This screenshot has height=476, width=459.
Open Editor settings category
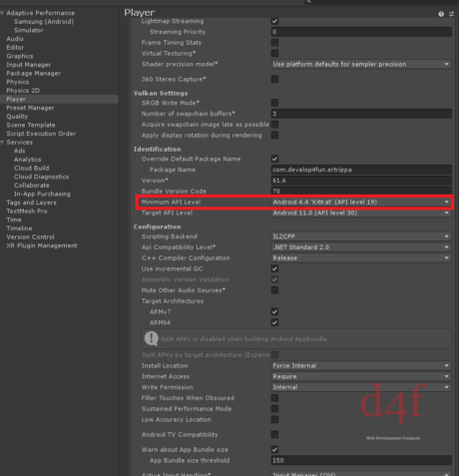[15, 48]
